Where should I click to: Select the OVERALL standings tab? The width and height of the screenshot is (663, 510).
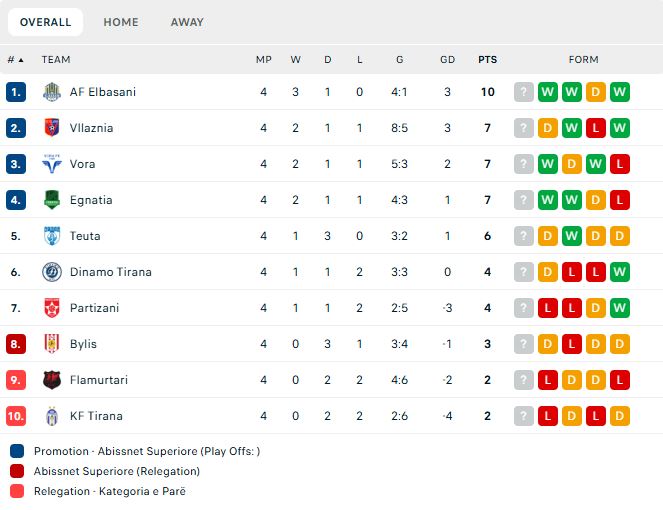pyautogui.click(x=45, y=22)
